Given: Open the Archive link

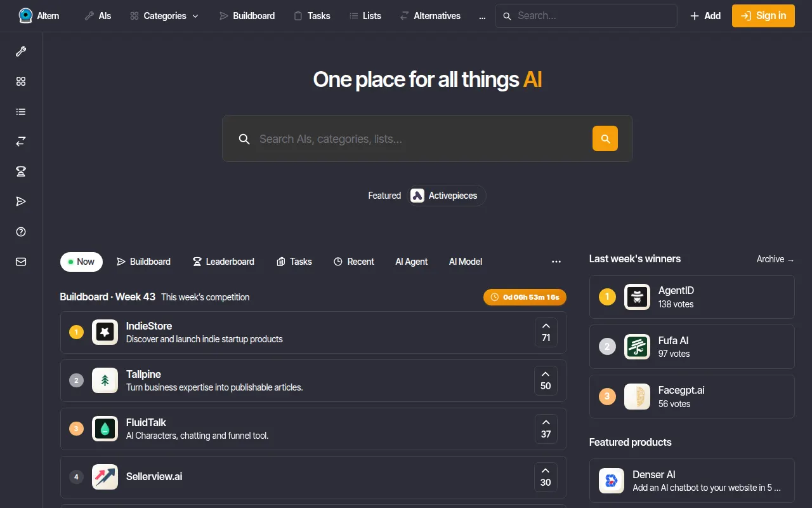Looking at the screenshot, I should point(775,259).
